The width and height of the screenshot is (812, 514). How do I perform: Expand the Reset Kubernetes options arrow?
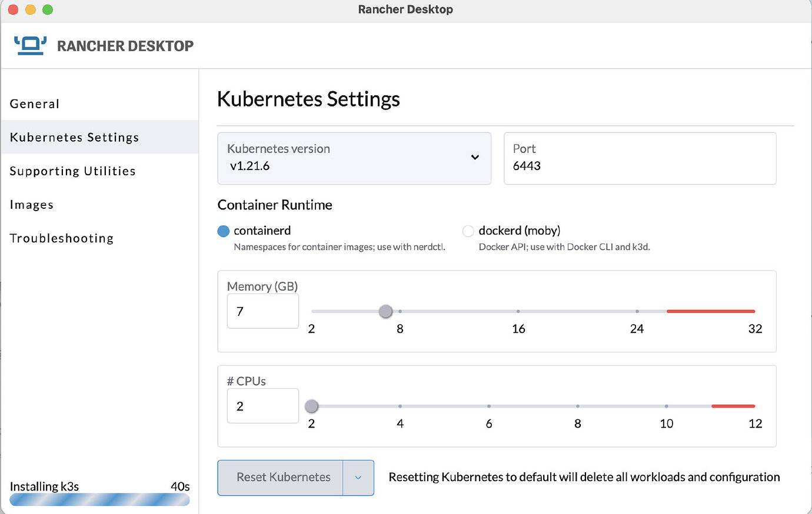[358, 478]
